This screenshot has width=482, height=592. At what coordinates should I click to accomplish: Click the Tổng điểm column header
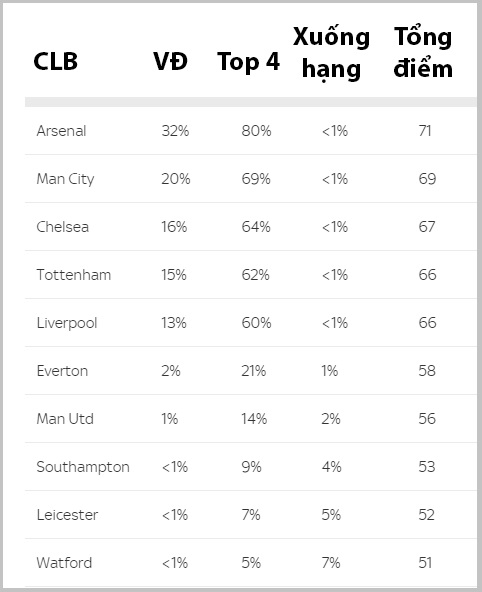click(423, 52)
